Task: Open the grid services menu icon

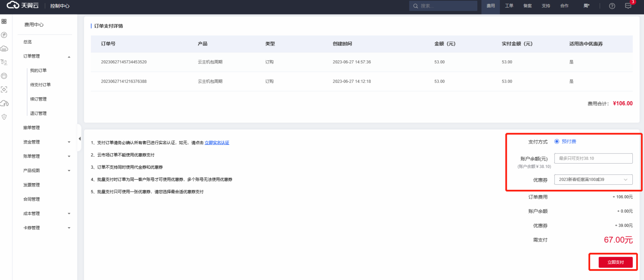Action: 4,21
